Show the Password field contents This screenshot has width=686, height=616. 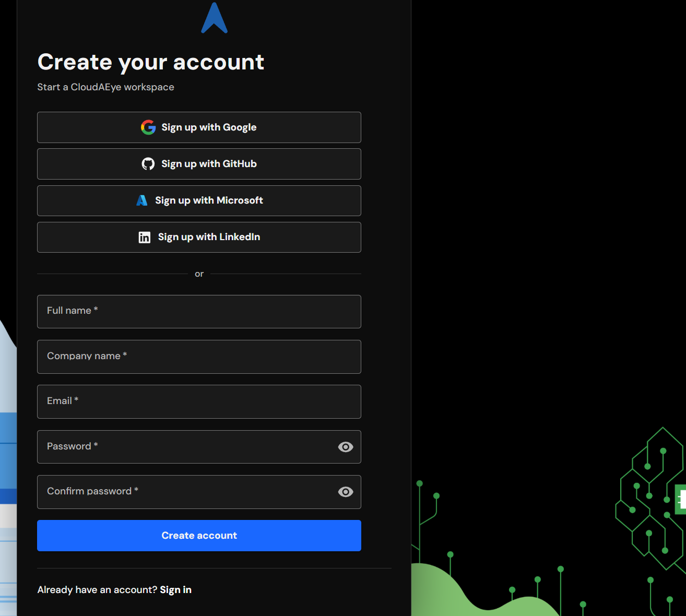[x=346, y=447]
